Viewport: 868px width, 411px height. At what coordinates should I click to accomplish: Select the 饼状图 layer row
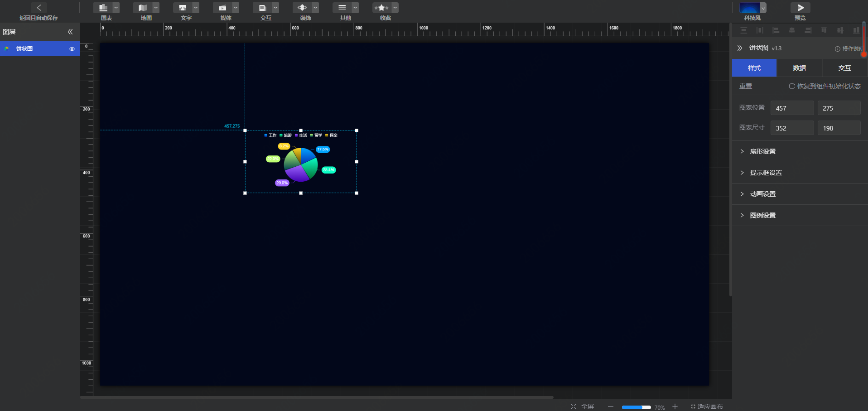[x=40, y=48]
